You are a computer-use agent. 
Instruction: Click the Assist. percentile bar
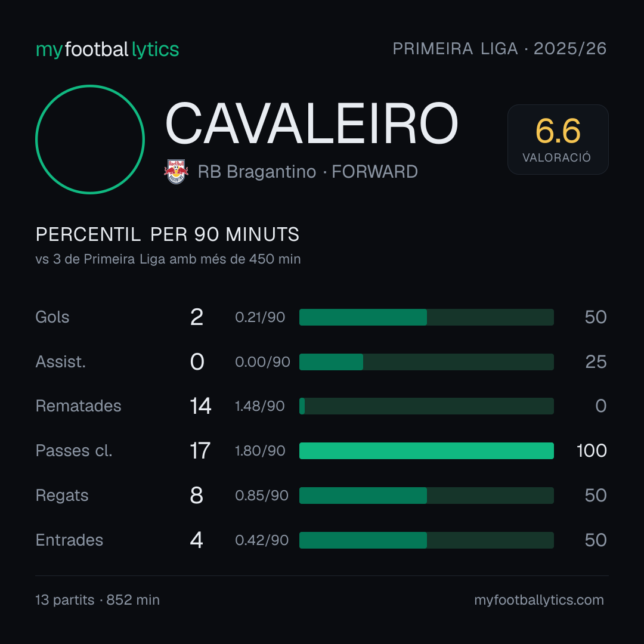[x=426, y=362]
